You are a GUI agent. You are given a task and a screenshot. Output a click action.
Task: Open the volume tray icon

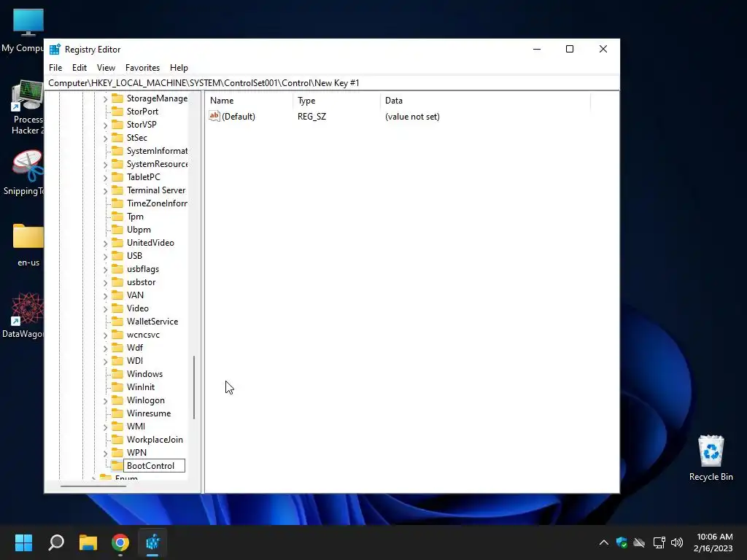pyautogui.click(x=676, y=542)
